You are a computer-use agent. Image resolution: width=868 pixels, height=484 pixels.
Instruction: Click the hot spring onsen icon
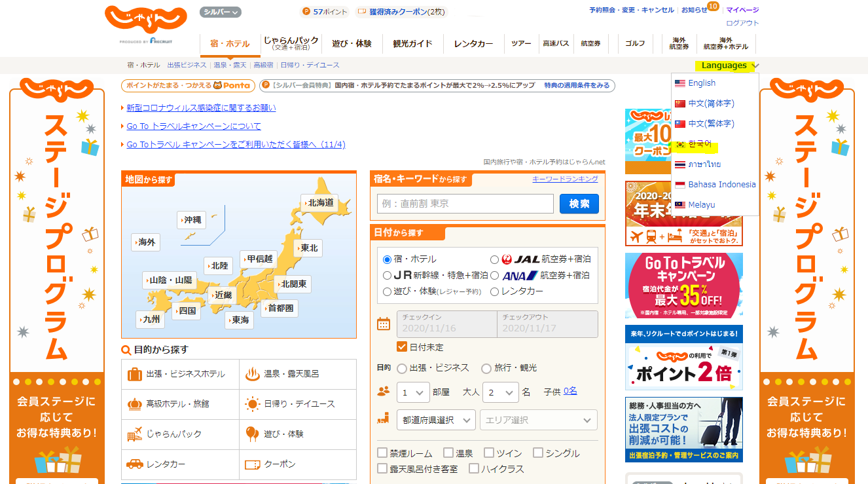(x=253, y=374)
